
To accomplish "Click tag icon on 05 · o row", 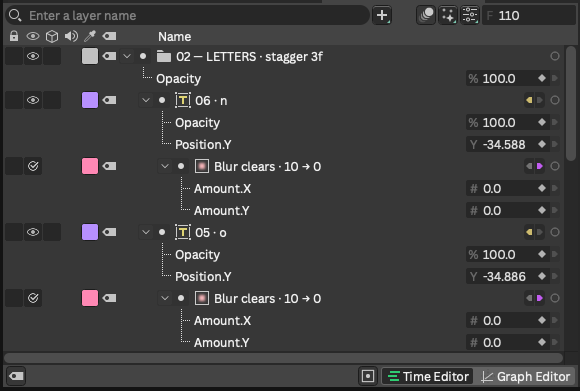I will [109, 232].
